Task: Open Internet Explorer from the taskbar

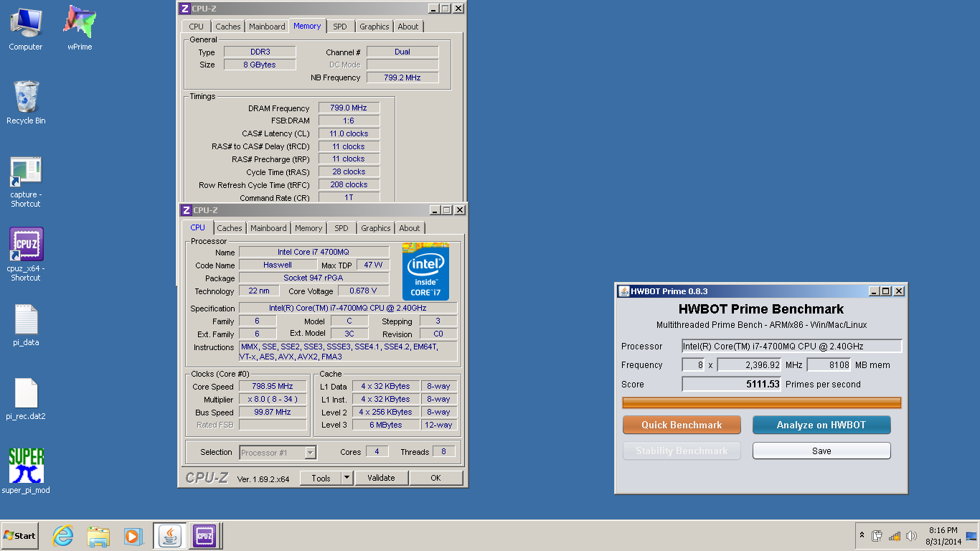Action: click(63, 536)
